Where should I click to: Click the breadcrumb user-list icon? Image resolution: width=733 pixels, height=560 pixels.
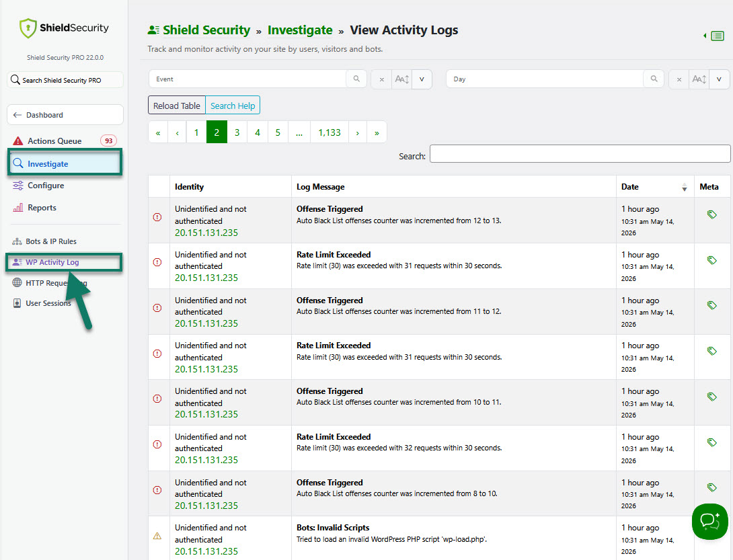(153, 30)
